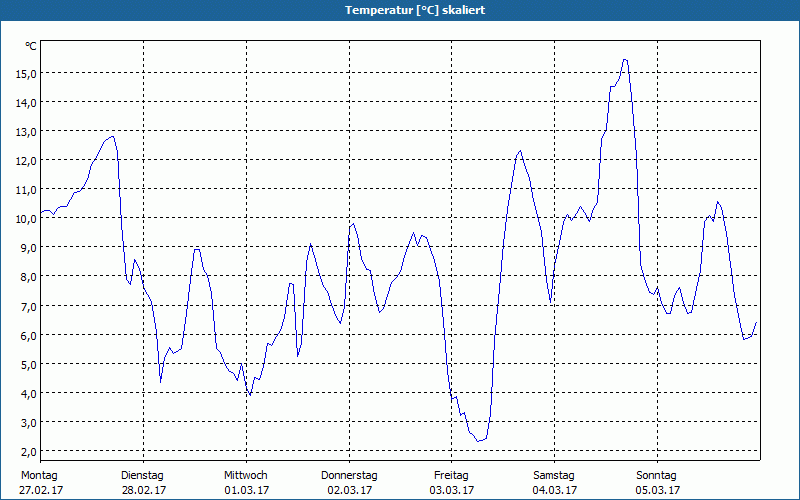
Task: Click the Dienstag day label
Action: [x=142, y=475]
